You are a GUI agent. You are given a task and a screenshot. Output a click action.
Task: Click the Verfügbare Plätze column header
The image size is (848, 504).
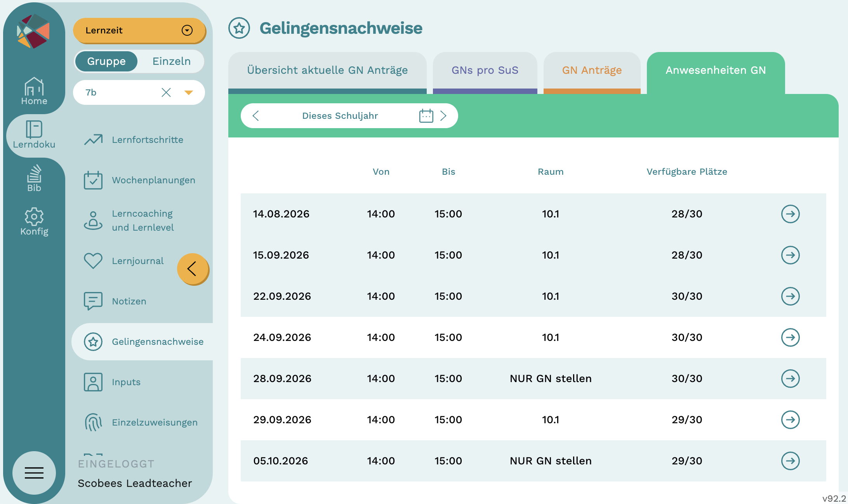coord(687,172)
